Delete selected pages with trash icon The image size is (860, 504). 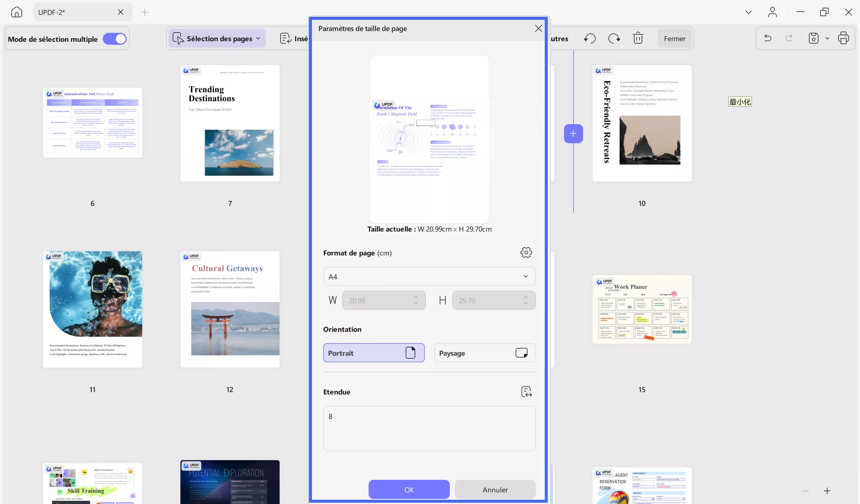point(638,38)
